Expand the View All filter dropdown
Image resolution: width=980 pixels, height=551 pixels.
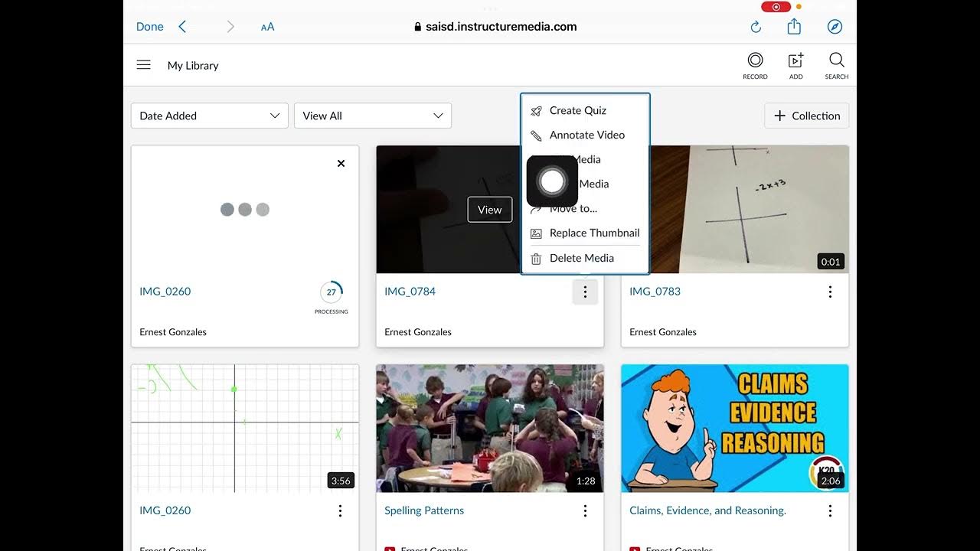[x=373, y=116]
